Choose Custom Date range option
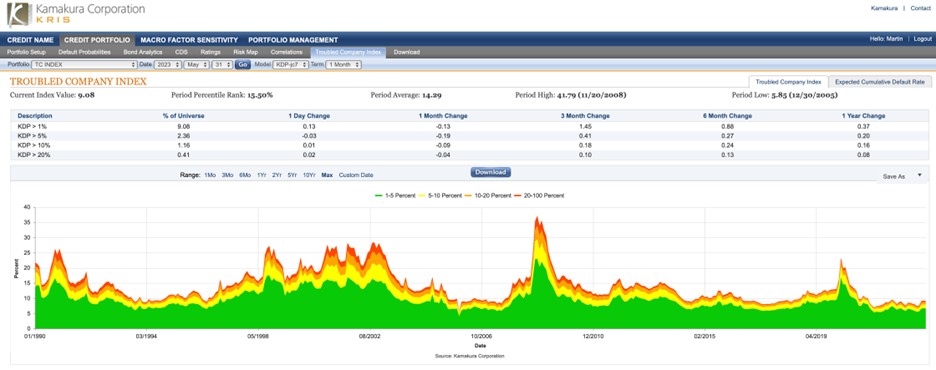This screenshot has width=936, height=370. [x=356, y=175]
